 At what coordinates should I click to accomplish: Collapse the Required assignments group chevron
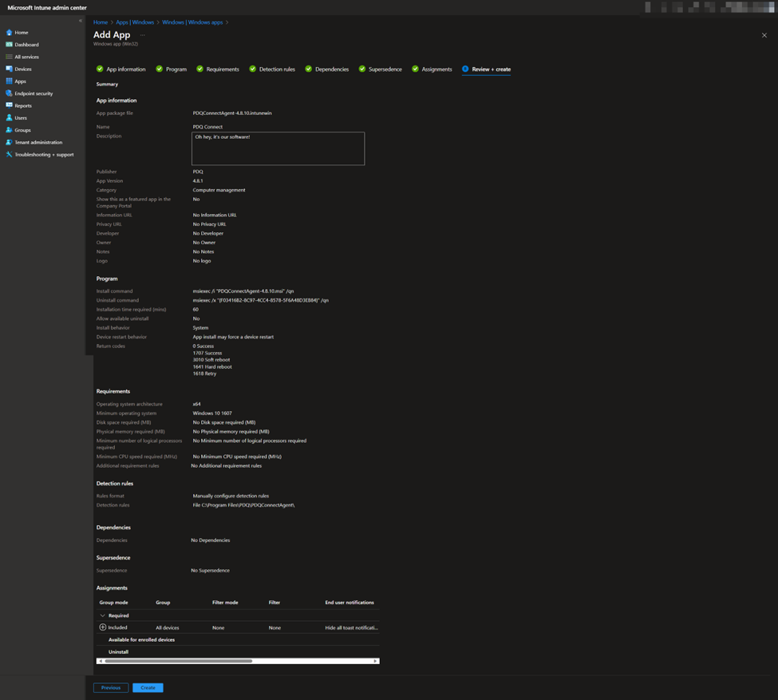tap(103, 615)
